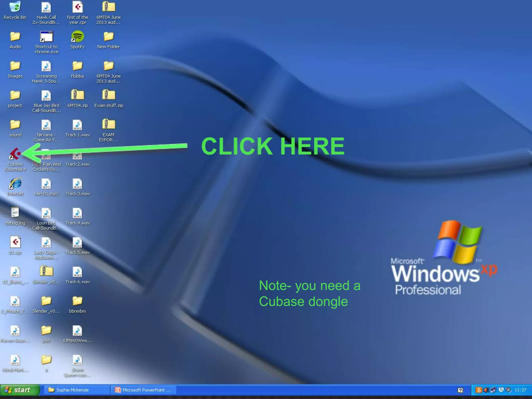Open the Start menu
Screen dimensions: 532x399
(x=20, y=390)
